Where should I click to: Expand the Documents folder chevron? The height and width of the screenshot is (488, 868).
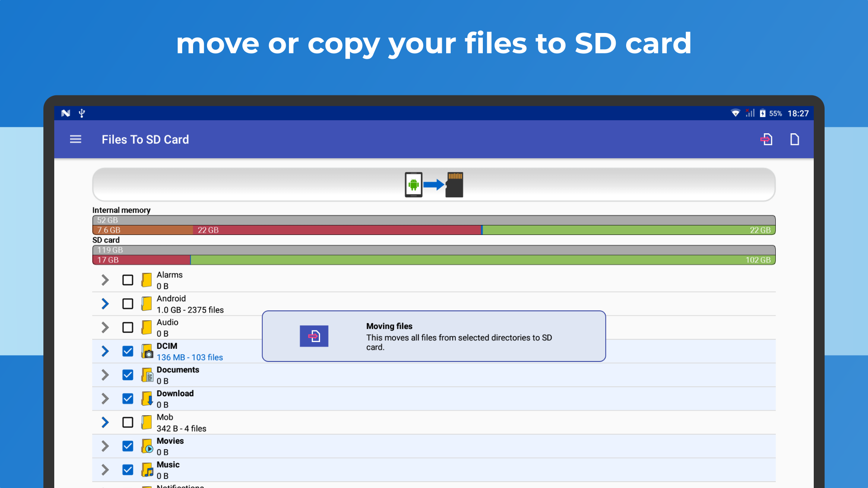[105, 375]
